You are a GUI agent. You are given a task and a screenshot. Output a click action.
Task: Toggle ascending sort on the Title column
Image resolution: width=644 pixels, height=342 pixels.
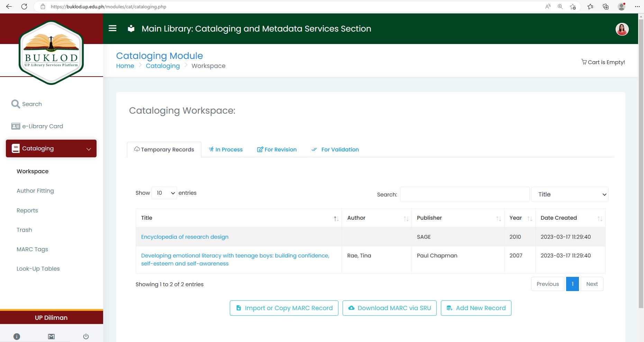click(x=335, y=218)
